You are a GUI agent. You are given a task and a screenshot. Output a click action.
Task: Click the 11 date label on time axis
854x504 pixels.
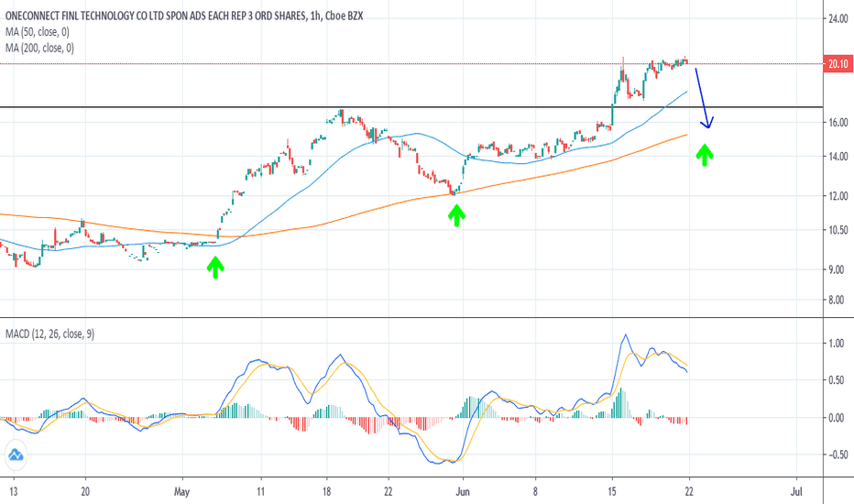pos(260,492)
